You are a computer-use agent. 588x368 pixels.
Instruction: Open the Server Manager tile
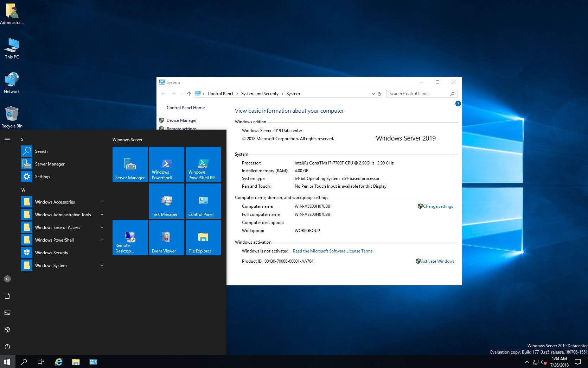tap(130, 164)
